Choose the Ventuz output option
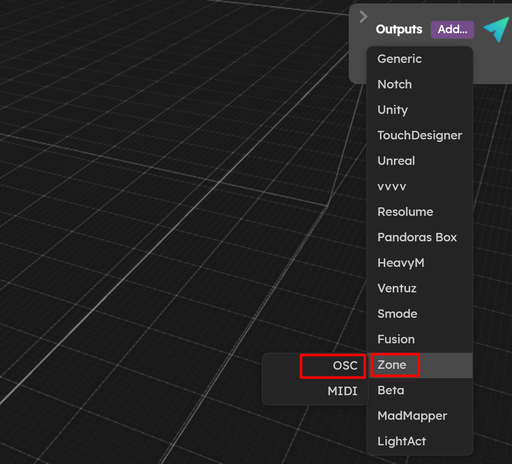 [420, 288]
